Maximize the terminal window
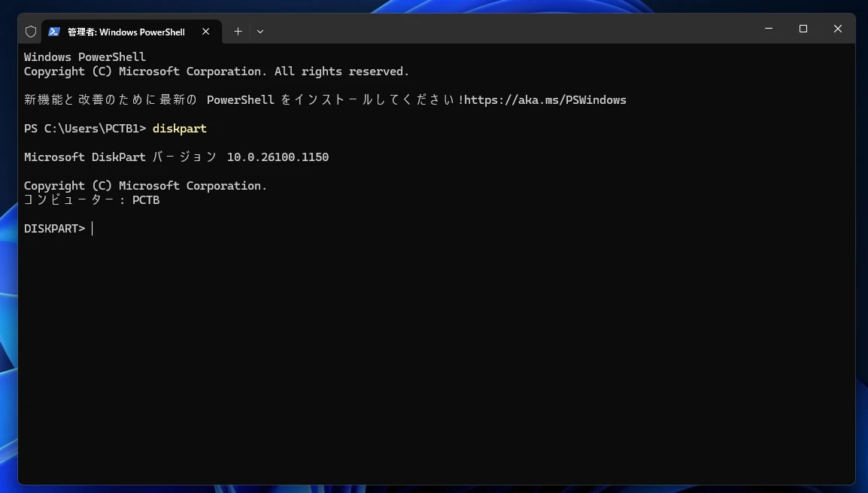868x493 pixels. point(803,29)
